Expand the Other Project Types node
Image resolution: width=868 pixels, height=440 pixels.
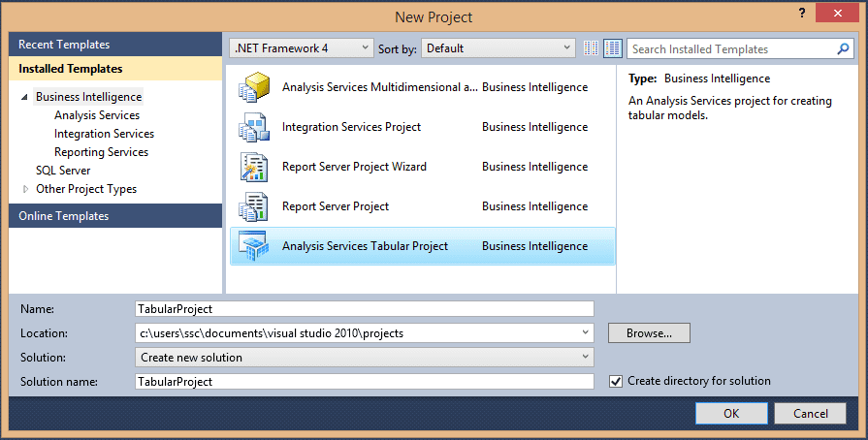[25, 189]
